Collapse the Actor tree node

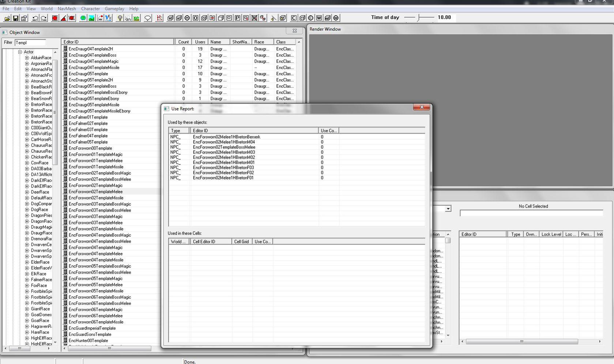coord(20,52)
